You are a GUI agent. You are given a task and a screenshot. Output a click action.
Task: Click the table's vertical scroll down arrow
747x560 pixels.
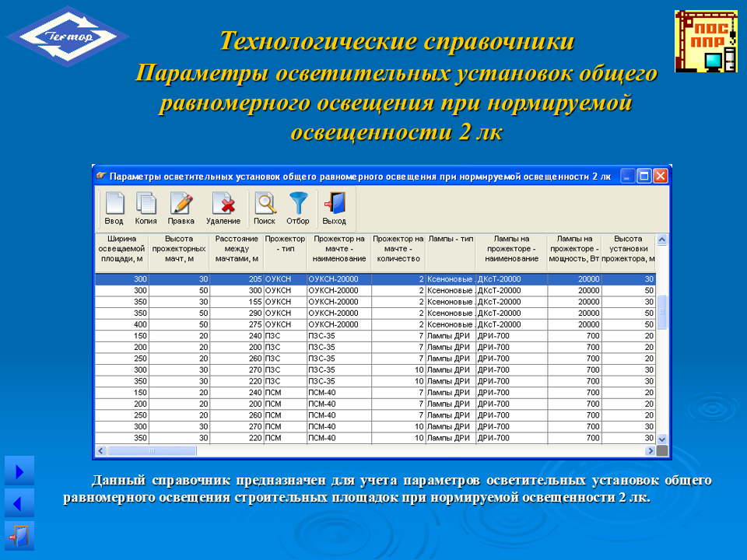pos(661,439)
